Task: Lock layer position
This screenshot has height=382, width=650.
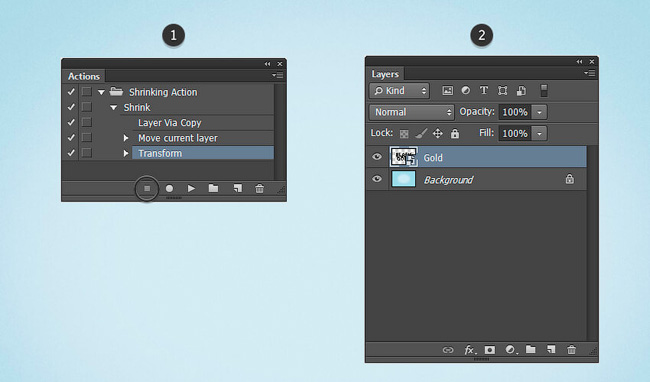Action: tap(438, 133)
